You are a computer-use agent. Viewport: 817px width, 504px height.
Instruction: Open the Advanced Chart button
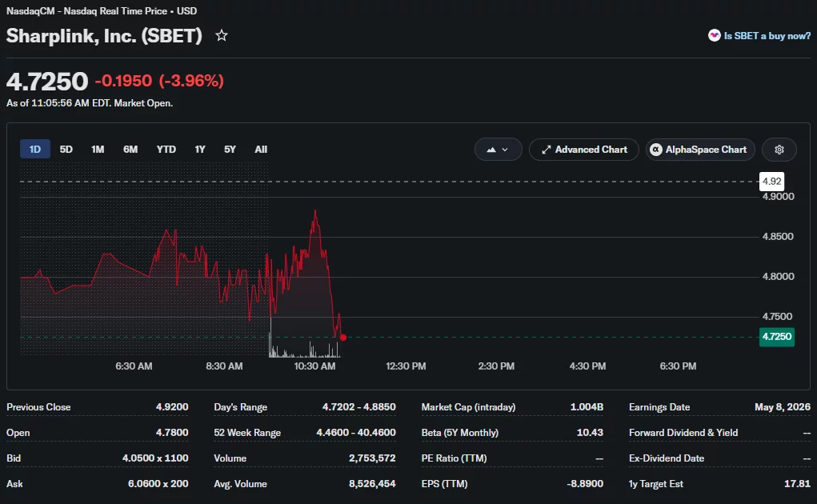tap(583, 150)
